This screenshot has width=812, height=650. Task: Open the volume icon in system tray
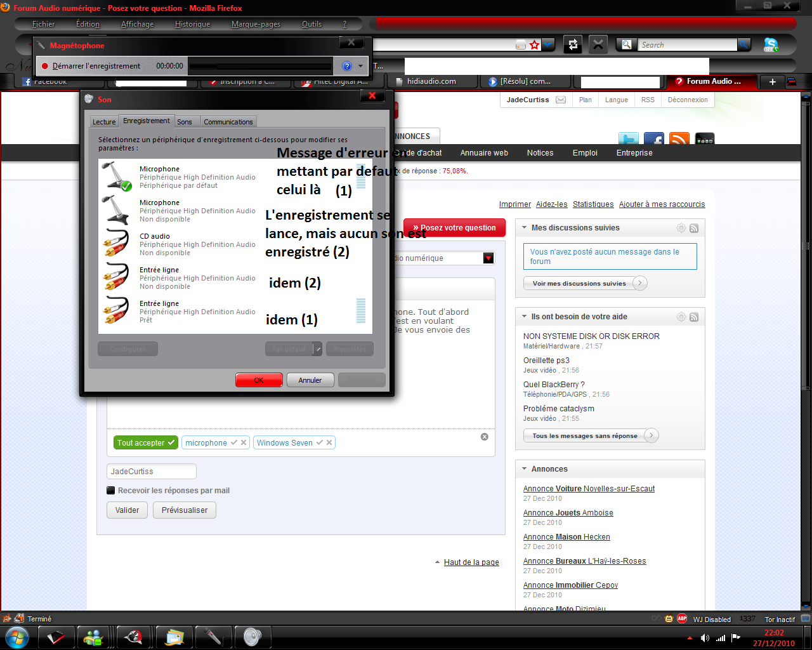coord(705,637)
